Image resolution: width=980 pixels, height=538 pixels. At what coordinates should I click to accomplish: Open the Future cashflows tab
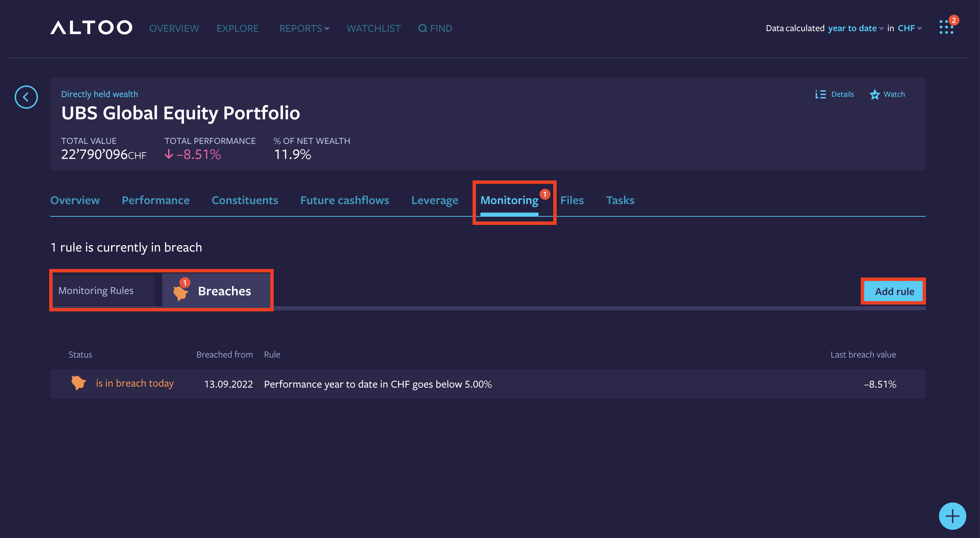tap(345, 200)
